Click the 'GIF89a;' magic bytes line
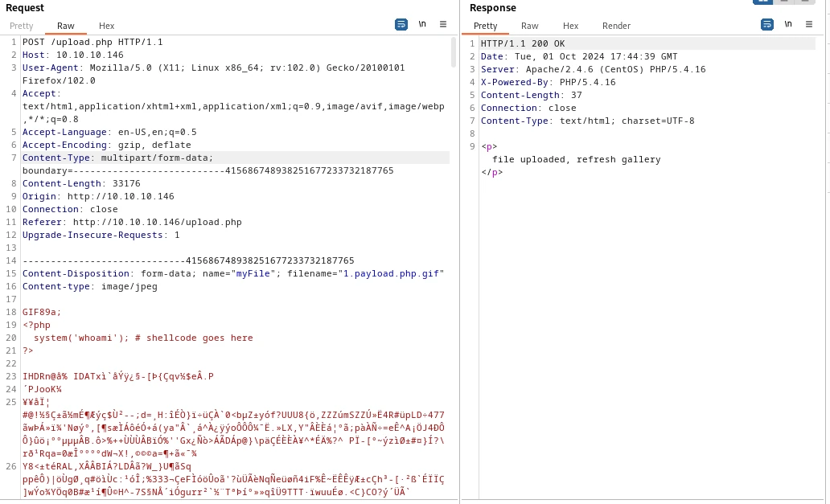This screenshot has height=504, width=830. (x=42, y=312)
